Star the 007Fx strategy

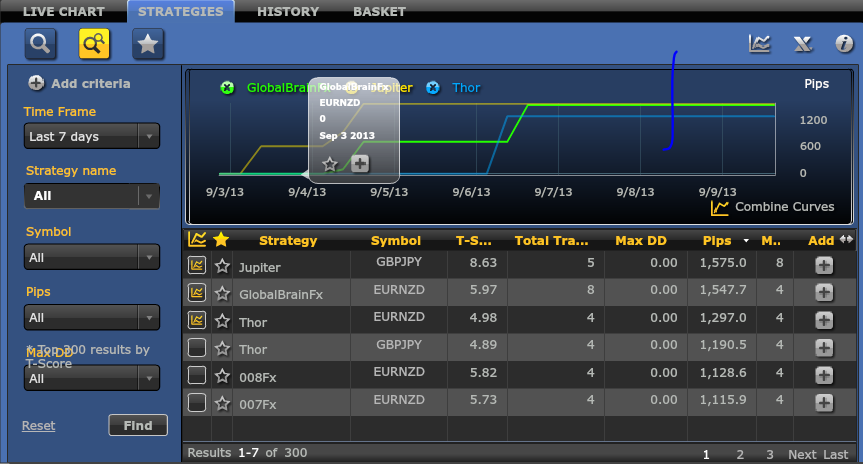point(222,403)
